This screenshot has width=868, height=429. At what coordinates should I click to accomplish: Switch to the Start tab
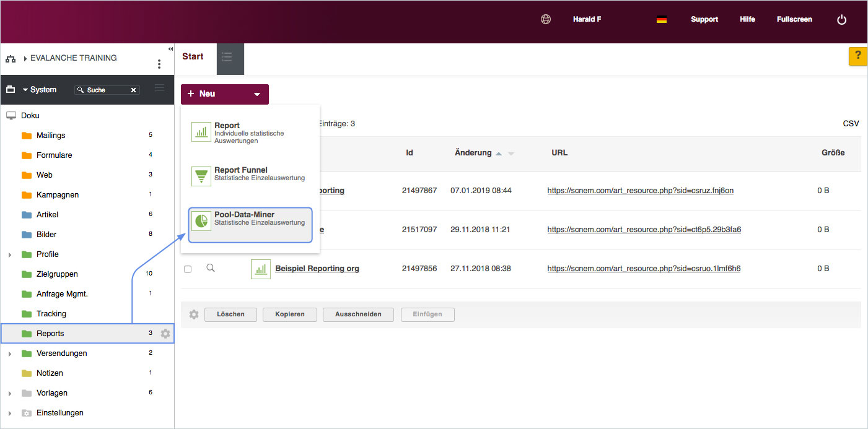193,57
